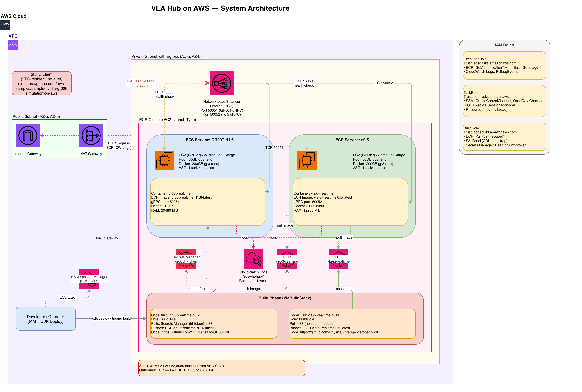This screenshot has width=582, height=392.
Task: Click the g5.2xlarge / g6.2xlarge EC2 specs text
Action: pyautogui.click(x=207, y=162)
